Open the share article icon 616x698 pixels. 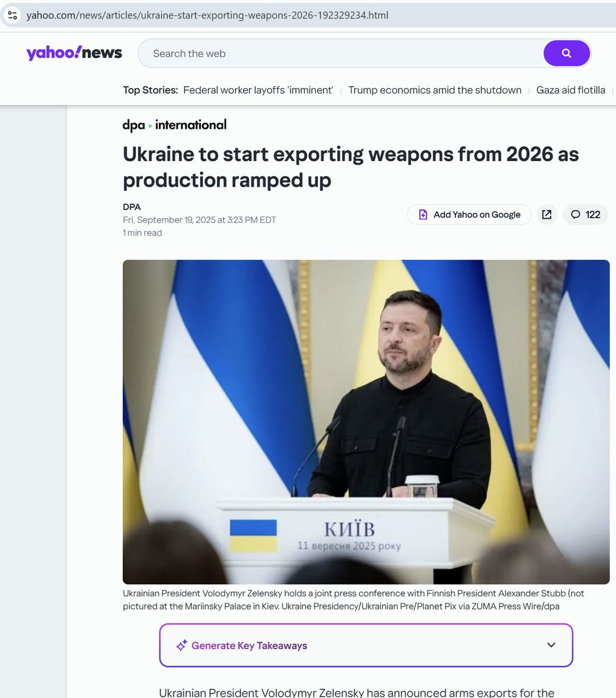pyautogui.click(x=547, y=215)
